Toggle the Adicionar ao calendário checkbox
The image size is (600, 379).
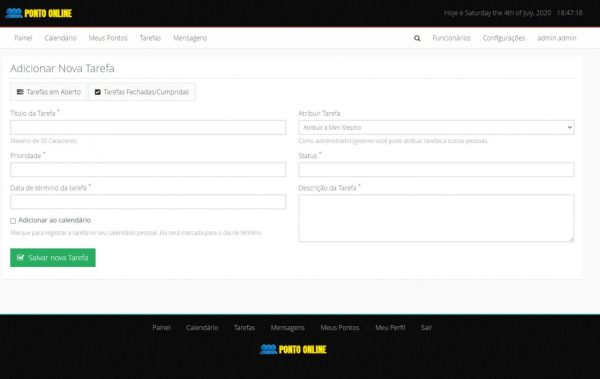pyautogui.click(x=13, y=221)
